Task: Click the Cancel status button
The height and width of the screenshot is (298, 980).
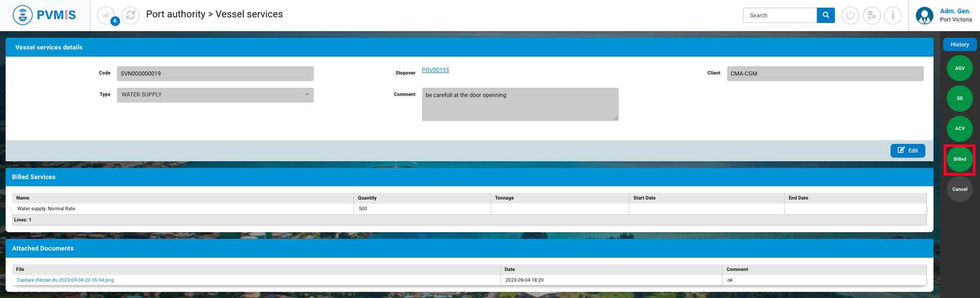Action: (960, 189)
